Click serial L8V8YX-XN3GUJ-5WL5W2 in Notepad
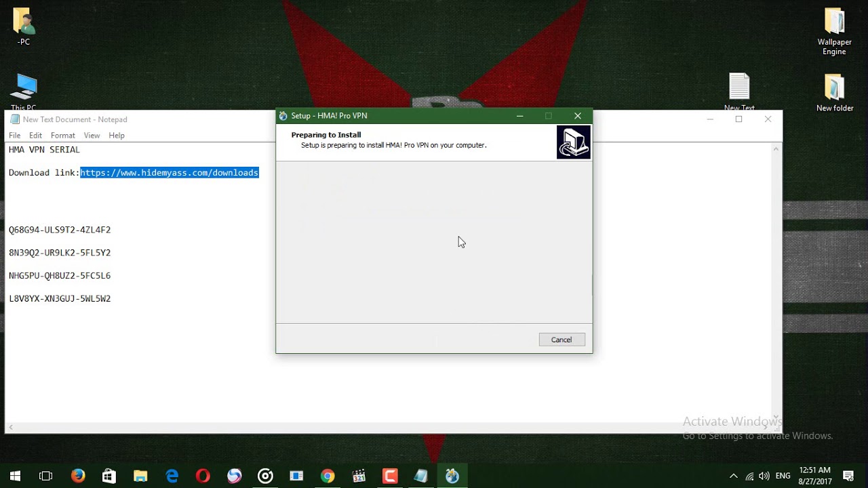 click(60, 299)
